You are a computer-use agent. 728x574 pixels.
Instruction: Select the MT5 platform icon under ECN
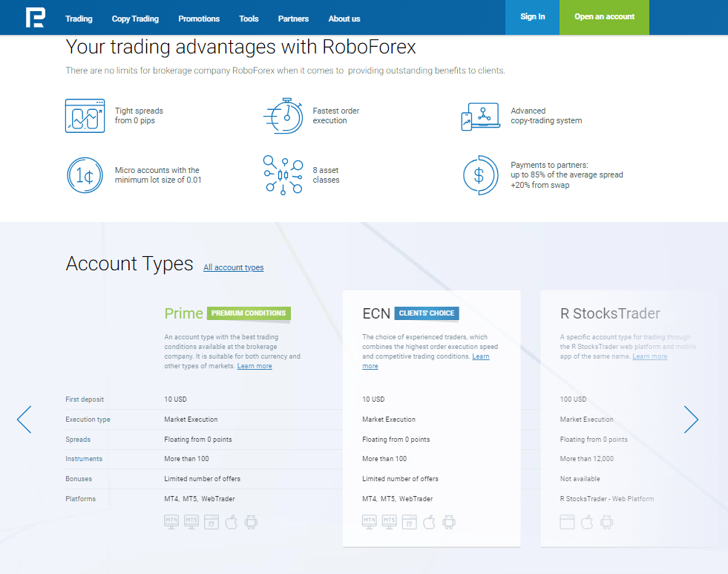[389, 521]
